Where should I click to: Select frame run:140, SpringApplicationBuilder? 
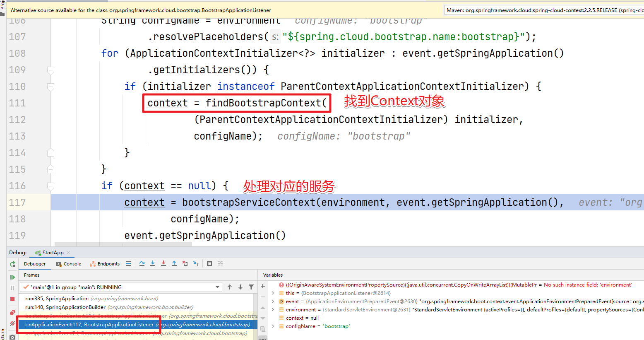click(137, 307)
